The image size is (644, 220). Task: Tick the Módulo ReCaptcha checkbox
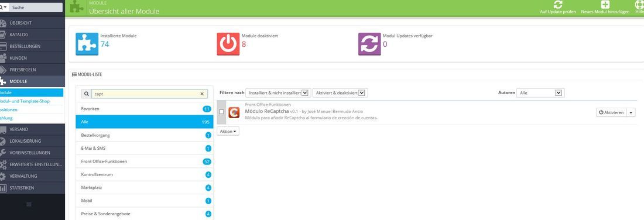tap(221, 112)
